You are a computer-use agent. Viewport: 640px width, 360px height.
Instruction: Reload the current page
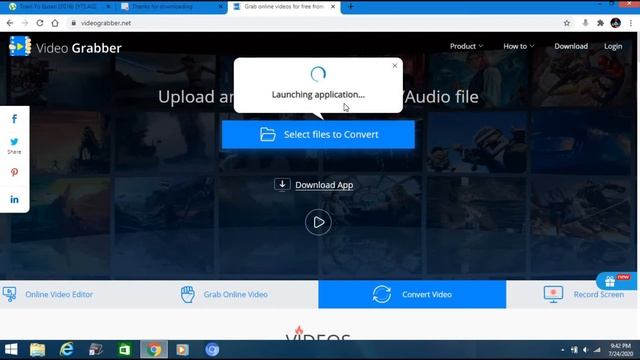coord(40,23)
